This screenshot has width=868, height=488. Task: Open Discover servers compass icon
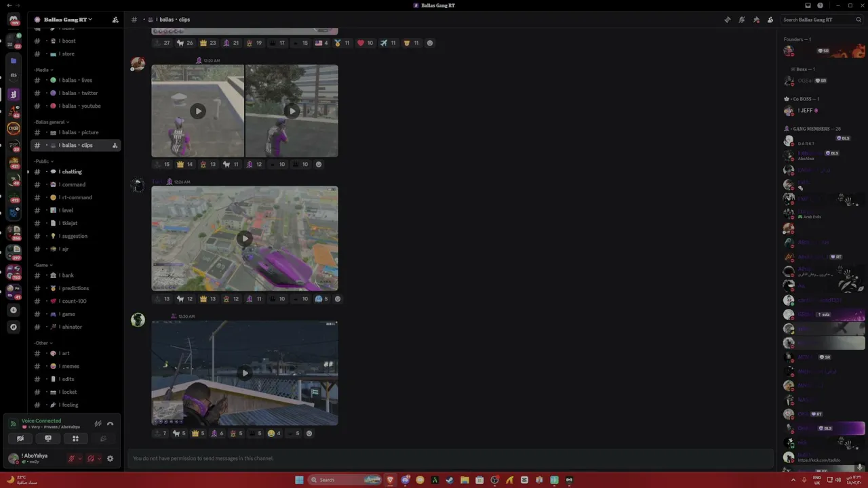(13, 327)
